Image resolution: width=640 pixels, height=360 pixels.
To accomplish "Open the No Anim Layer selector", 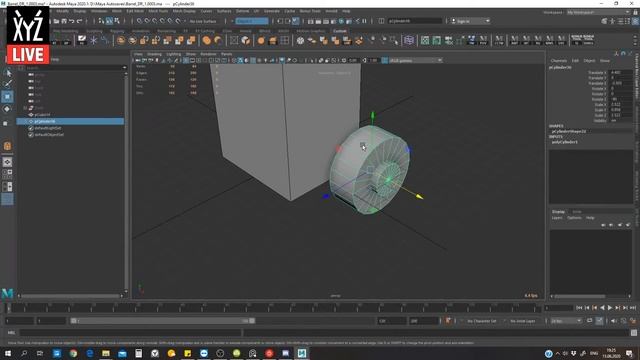I will [x=522, y=321].
